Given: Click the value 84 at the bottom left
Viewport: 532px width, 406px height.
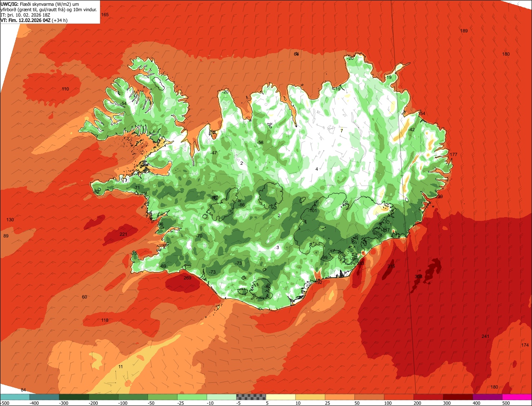Looking at the screenshot, I should [23, 390].
